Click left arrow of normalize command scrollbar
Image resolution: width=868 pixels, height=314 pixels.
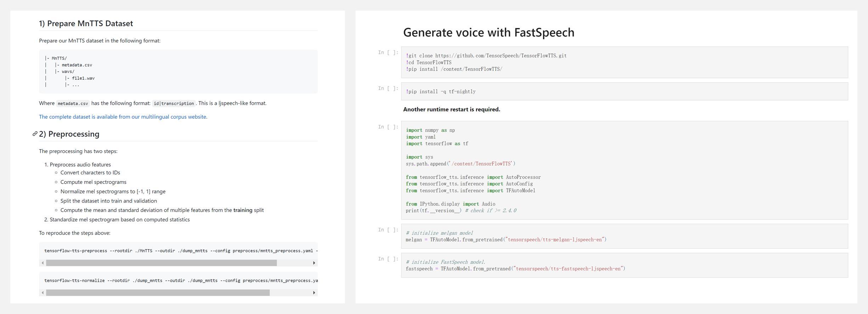coord(43,293)
